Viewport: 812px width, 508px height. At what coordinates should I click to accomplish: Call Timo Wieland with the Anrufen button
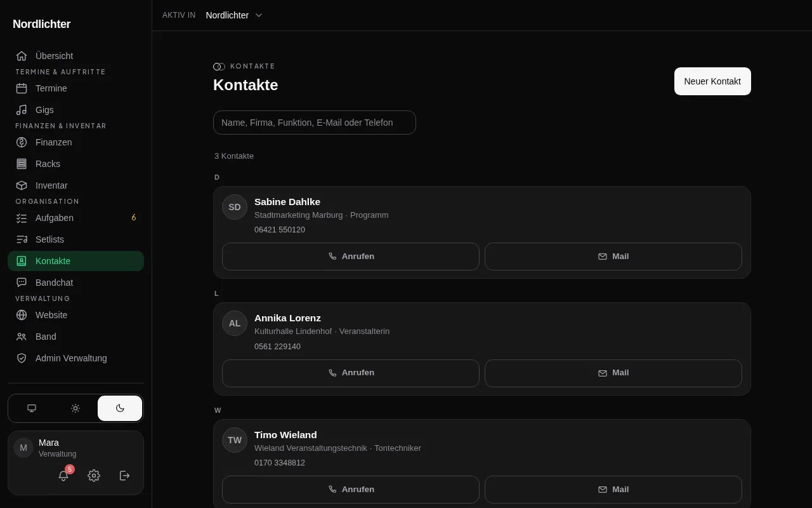(351, 490)
